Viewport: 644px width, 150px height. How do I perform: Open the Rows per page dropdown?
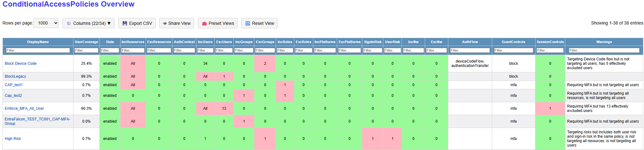tap(46, 23)
